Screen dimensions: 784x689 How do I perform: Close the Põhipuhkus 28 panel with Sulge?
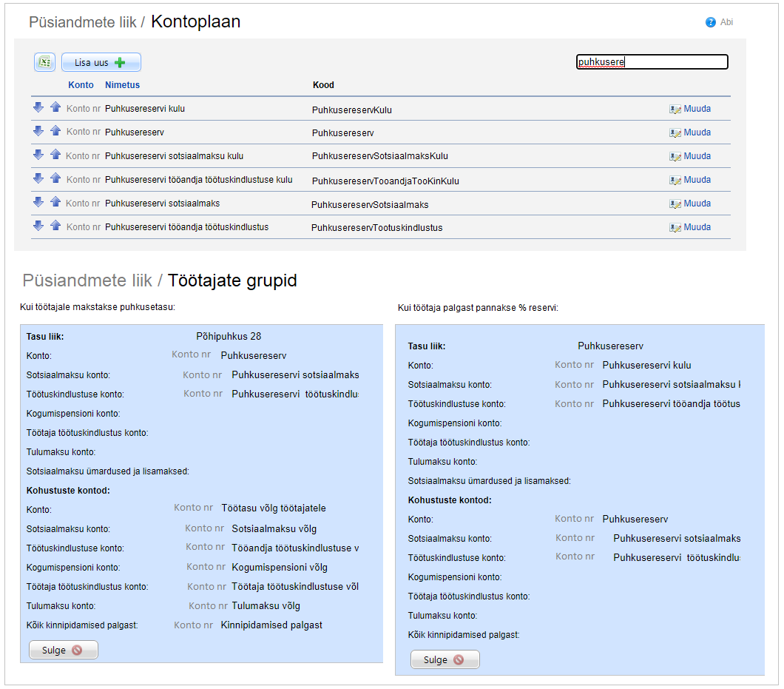pyautogui.click(x=64, y=651)
